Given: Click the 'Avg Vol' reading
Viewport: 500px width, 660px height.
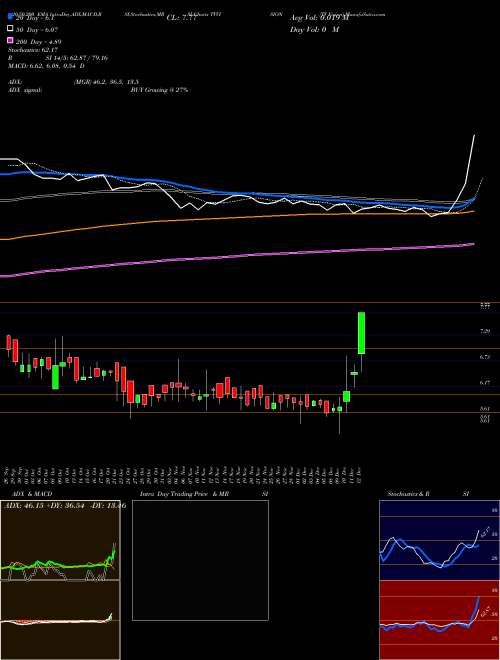Looking at the screenshot, I should [x=320, y=18].
